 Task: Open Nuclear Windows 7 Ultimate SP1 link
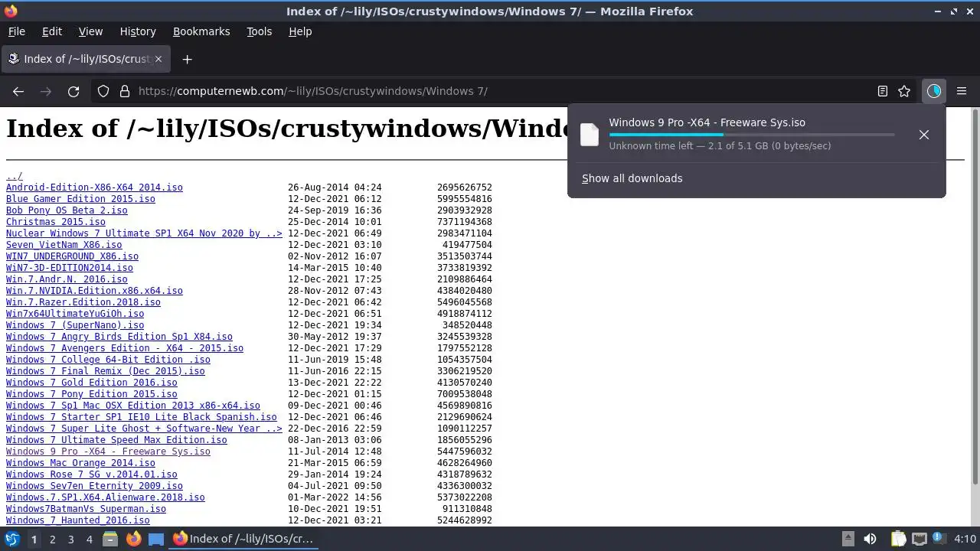144,233
